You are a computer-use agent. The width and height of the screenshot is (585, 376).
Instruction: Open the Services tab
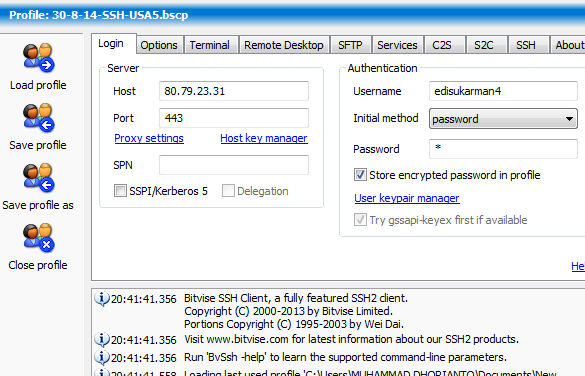397,45
